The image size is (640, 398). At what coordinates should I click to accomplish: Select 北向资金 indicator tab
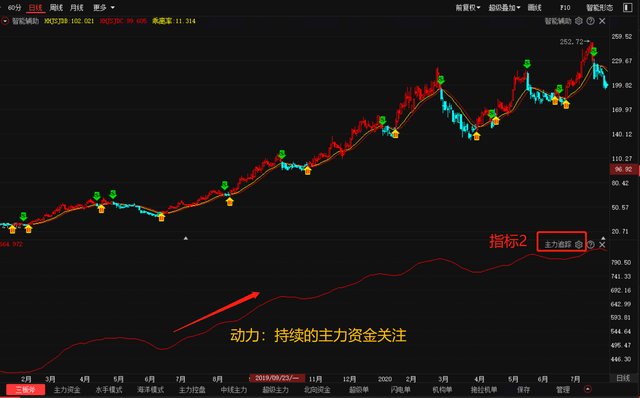[x=317, y=390]
